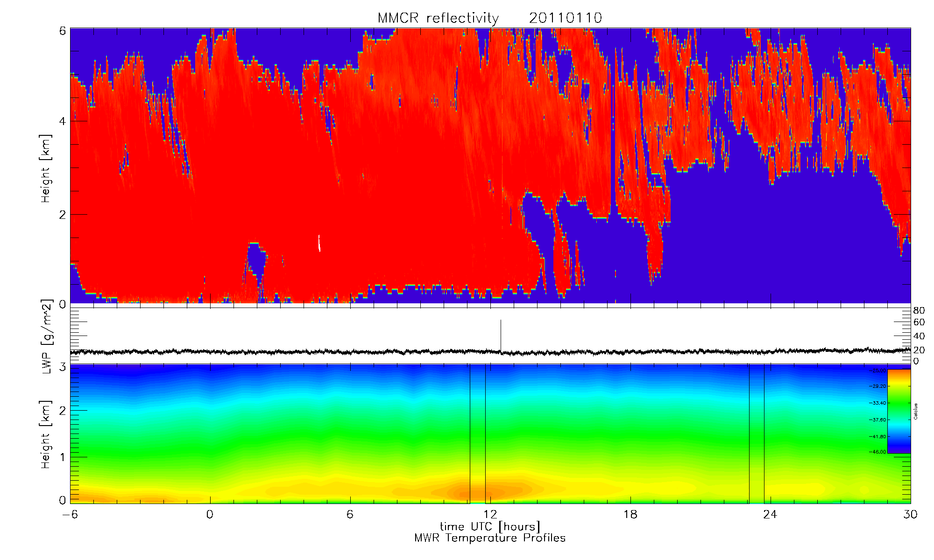Click the Celcius color bar unit label
Screen dimensions: 934x560
[x=916, y=411]
